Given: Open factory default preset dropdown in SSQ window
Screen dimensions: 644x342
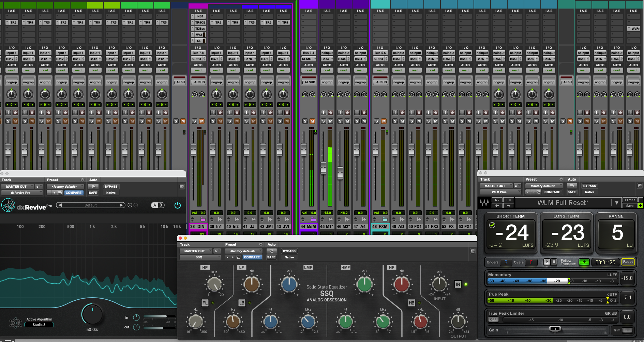Looking at the screenshot, I should (x=243, y=251).
